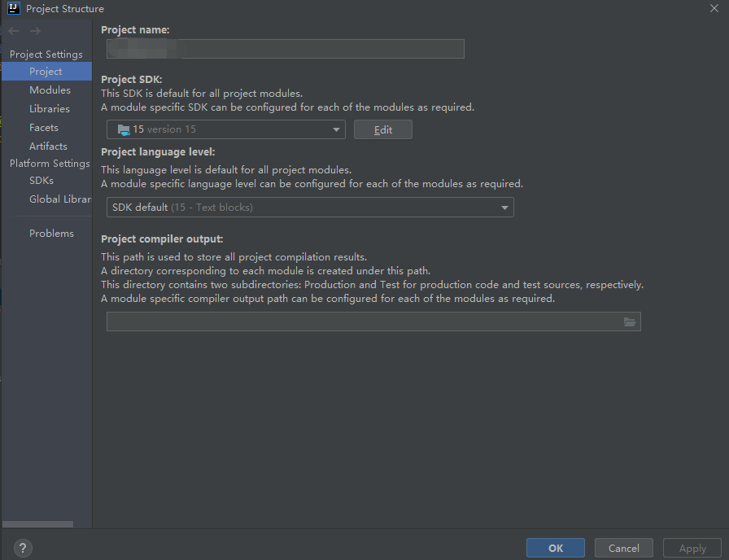Click the IntelliJ logo in title bar

pos(14,8)
